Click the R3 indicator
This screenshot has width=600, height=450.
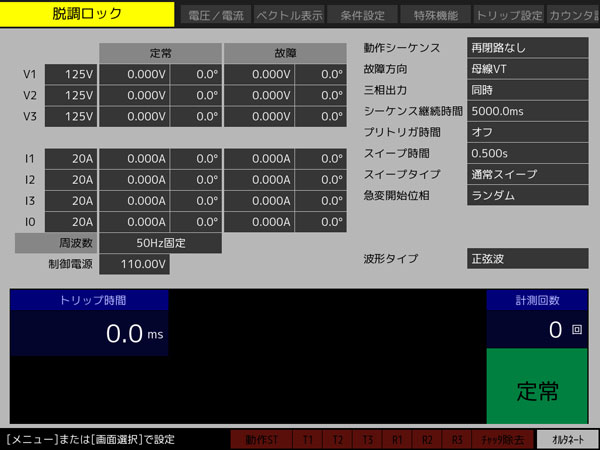click(x=457, y=439)
